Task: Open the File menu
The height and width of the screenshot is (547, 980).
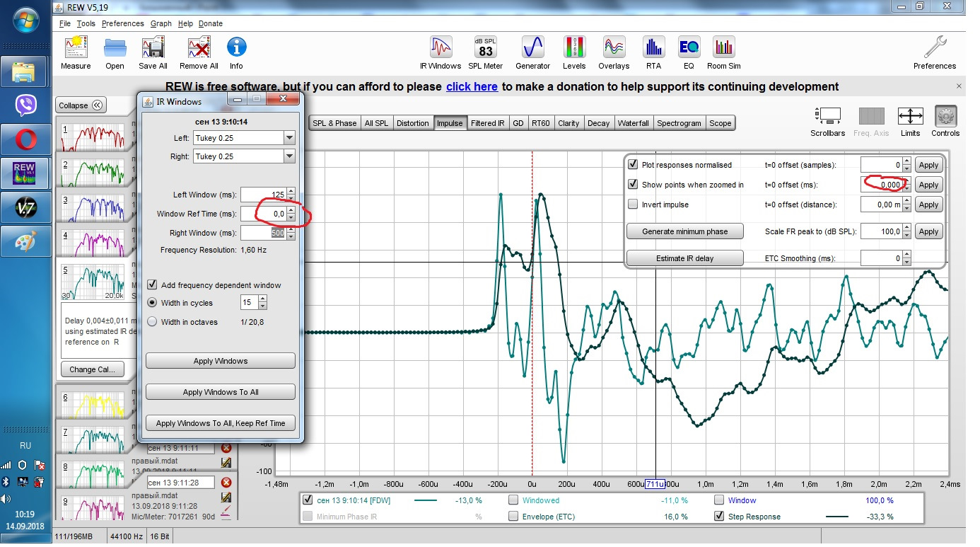Action: 64,23
